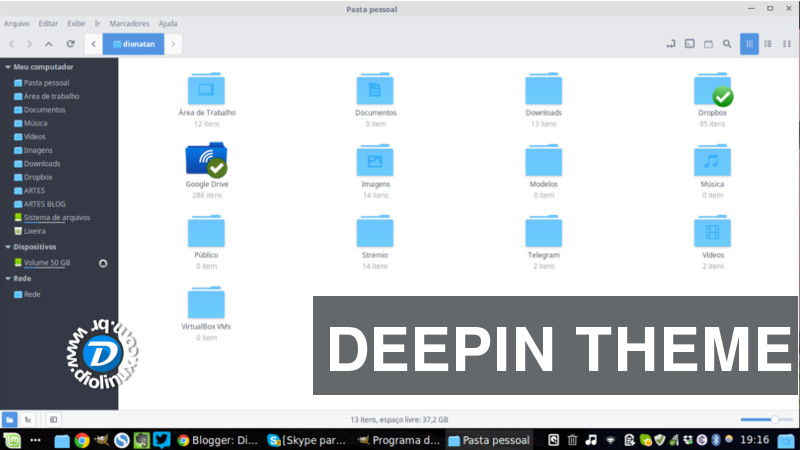Create a new folder via the toolbar icon
This screenshot has width=800, height=450.
(708, 44)
